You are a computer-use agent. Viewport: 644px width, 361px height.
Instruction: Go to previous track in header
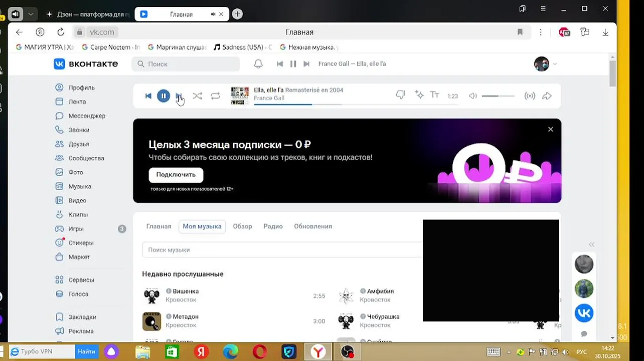coord(280,64)
